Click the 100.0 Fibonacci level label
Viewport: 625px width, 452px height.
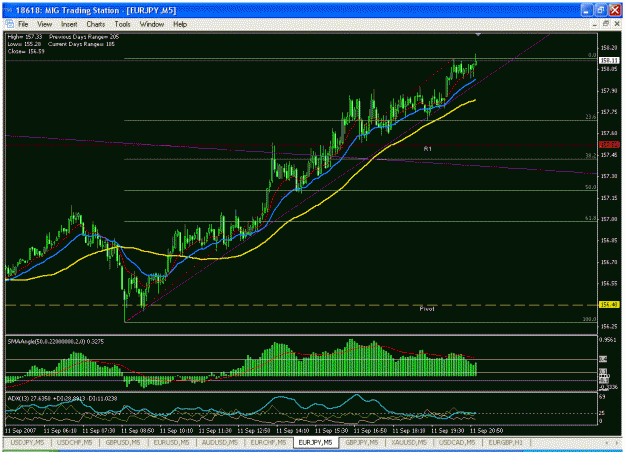click(590, 319)
